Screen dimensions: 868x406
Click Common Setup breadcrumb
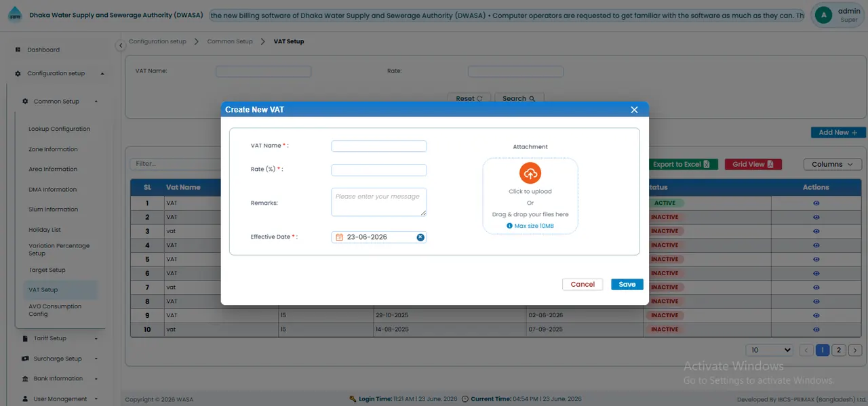(230, 41)
